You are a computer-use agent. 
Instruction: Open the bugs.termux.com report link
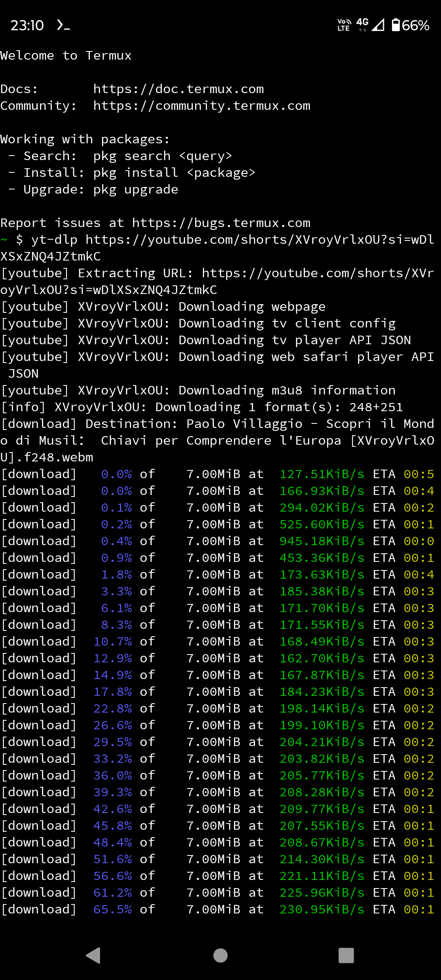221,223
